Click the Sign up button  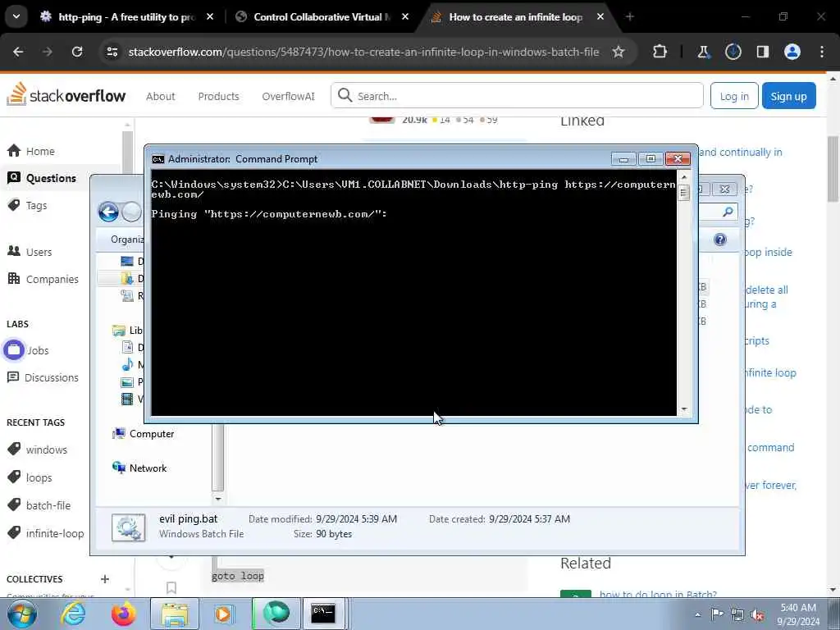(x=788, y=96)
